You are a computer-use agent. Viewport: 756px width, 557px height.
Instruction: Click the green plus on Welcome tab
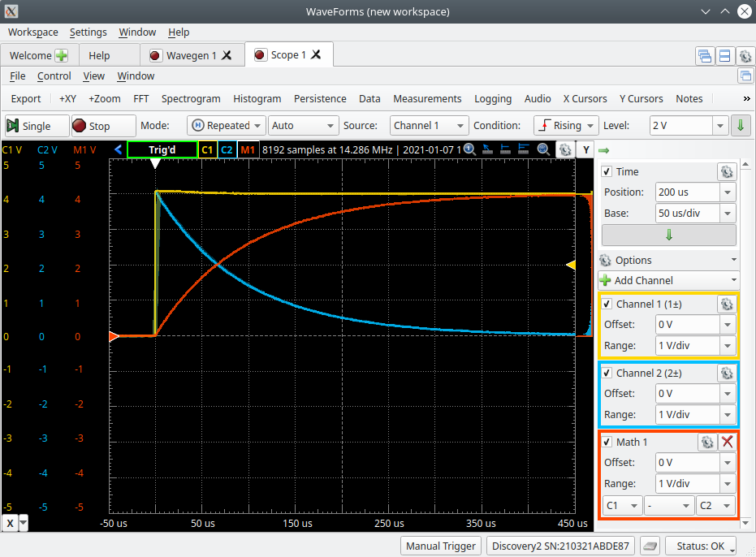[62, 55]
